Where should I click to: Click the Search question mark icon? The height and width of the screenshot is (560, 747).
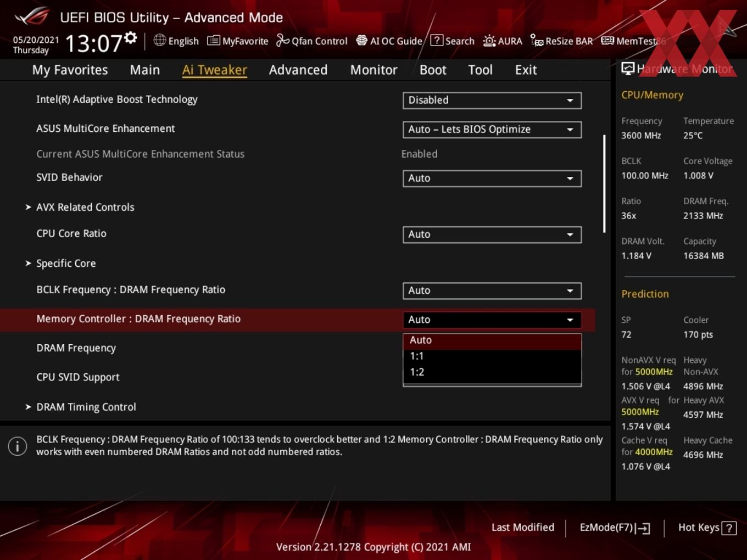(437, 40)
